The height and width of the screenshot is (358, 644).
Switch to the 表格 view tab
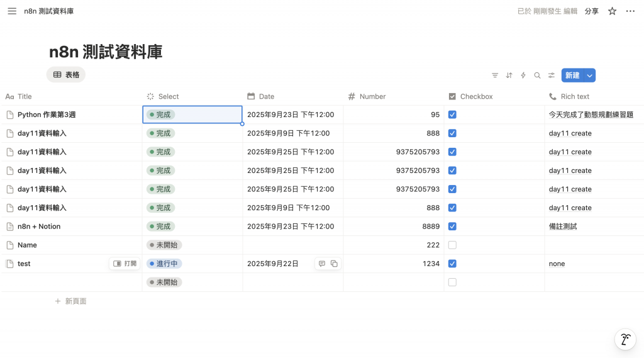[65, 75]
